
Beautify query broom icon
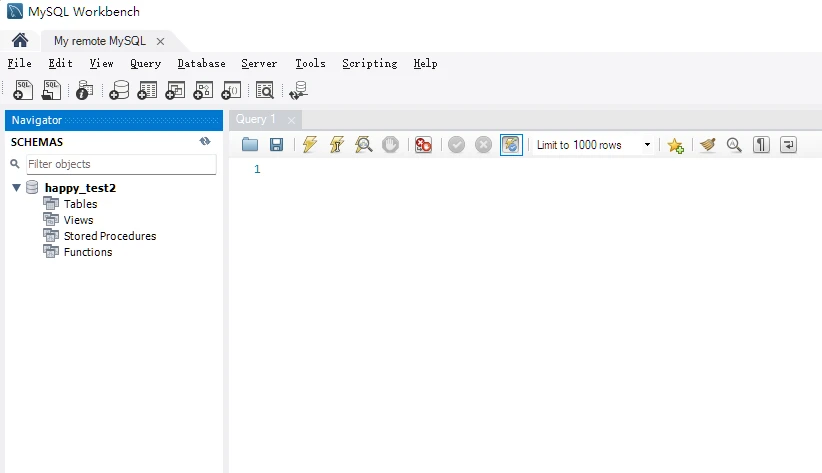pyautogui.click(x=708, y=144)
